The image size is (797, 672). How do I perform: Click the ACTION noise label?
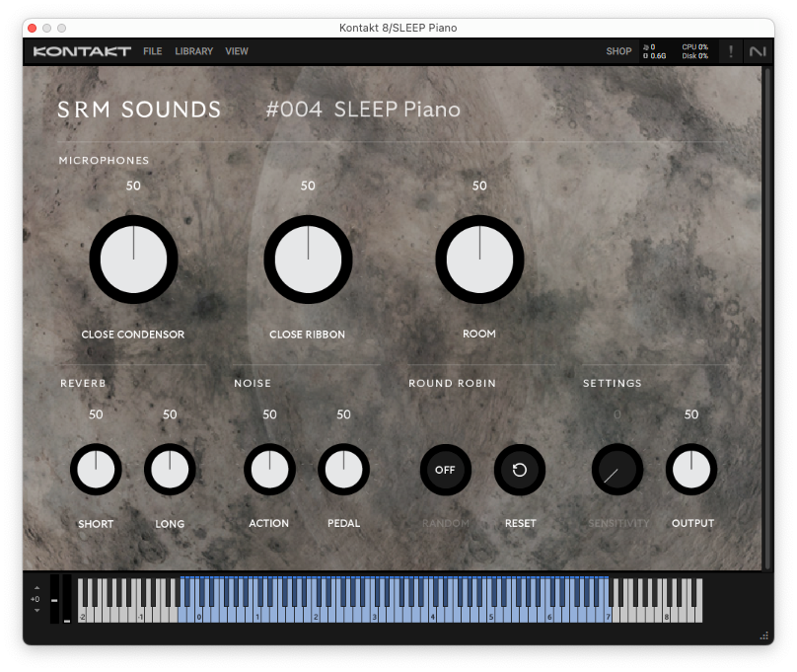[x=269, y=523]
